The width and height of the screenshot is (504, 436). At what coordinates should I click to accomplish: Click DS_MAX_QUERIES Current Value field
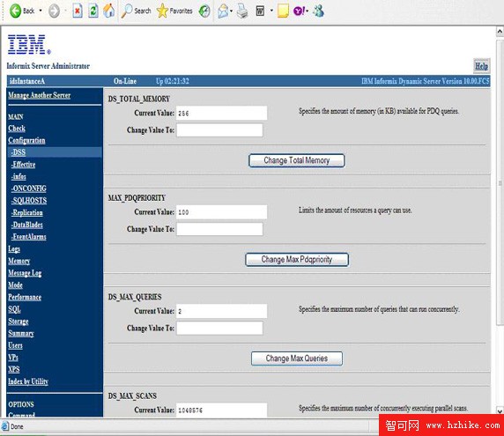coord(221,311)
